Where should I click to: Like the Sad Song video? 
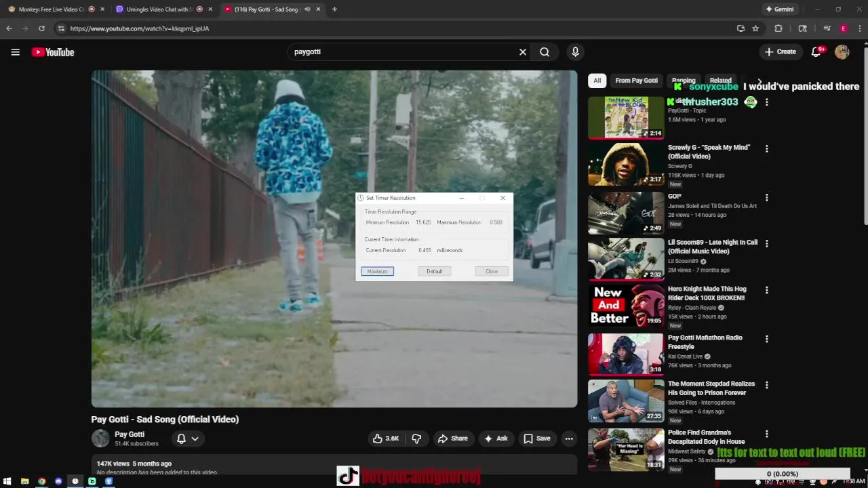[x=386, y=439]
